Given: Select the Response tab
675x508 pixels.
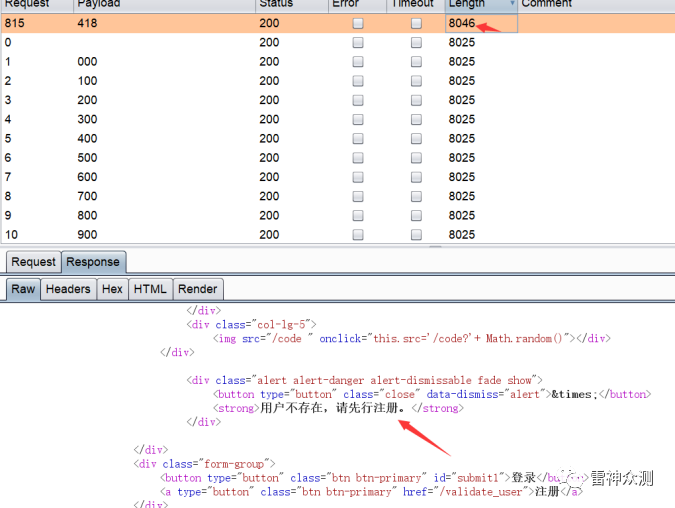Looking at the screenshot, I should pyautogui.click(x=93, y=262).
